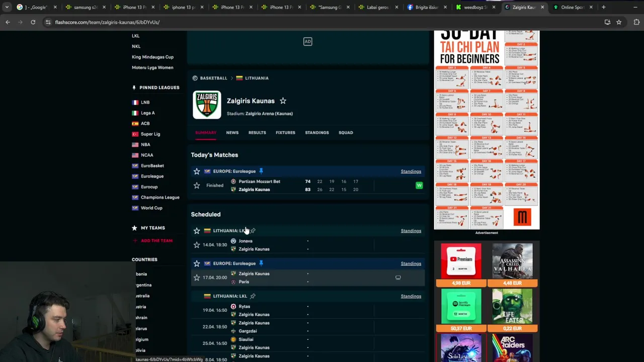Switch to Online Sport browser tab
Screen dimensions: 644x362
tap(573, 7)
